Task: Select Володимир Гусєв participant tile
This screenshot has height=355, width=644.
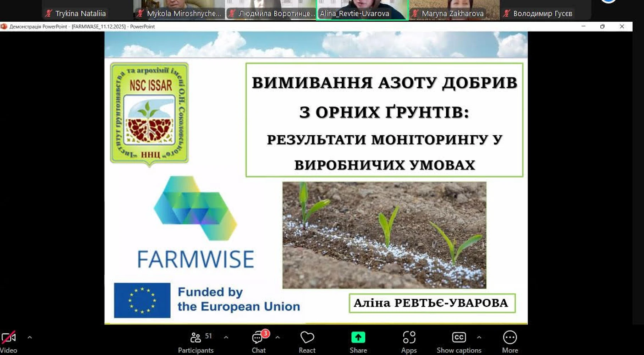Action: (x=545, y=10)
